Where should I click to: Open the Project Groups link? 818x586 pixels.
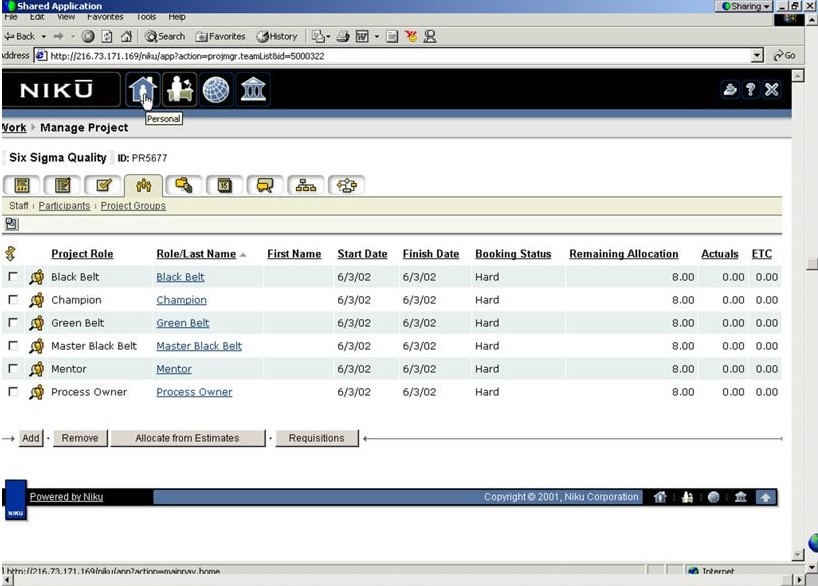pyautogui.click(x=133, y=206)
